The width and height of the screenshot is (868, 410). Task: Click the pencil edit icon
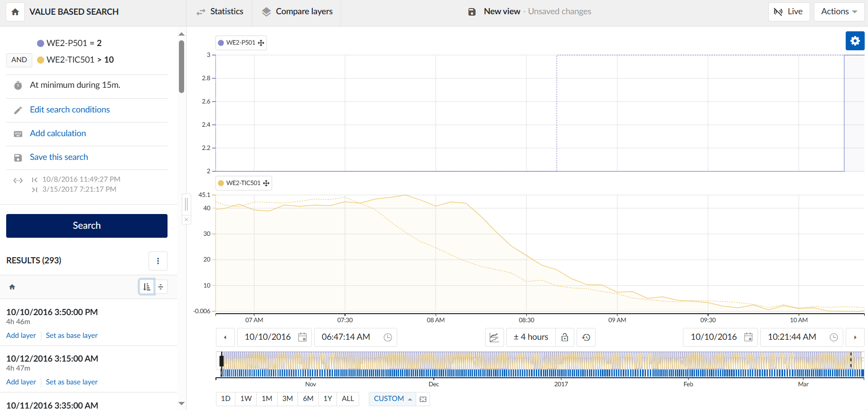(x=18, y=110)
